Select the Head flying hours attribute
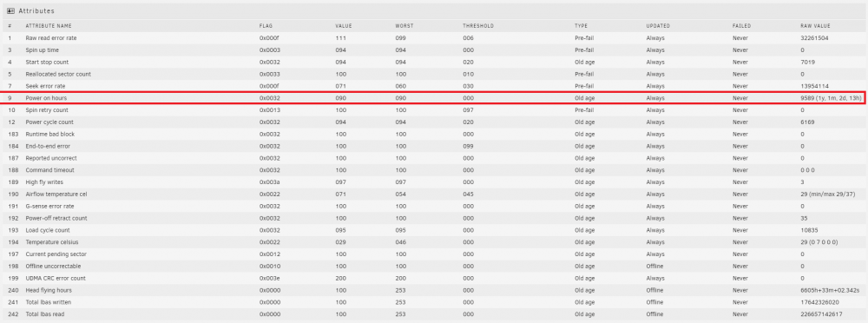 pyautogui.click(x=49, y=290)
